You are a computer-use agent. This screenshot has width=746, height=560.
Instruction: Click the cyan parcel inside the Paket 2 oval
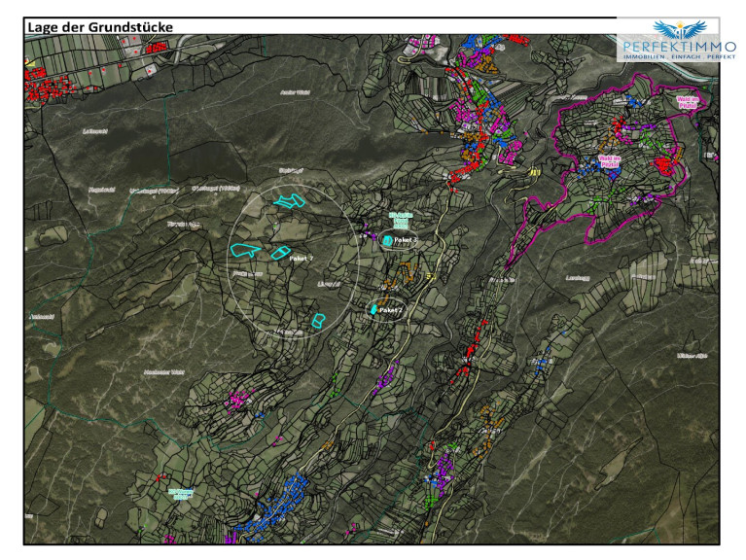pyautogui.click(x=373, y=309)
